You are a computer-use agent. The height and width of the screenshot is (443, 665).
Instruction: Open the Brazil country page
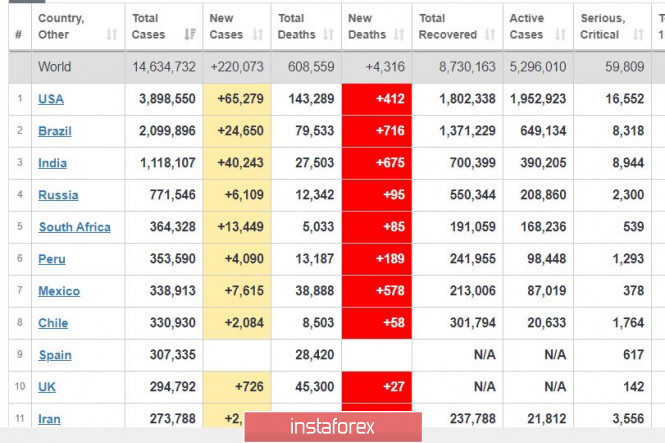pyautogui.click(x=55, y=131)
